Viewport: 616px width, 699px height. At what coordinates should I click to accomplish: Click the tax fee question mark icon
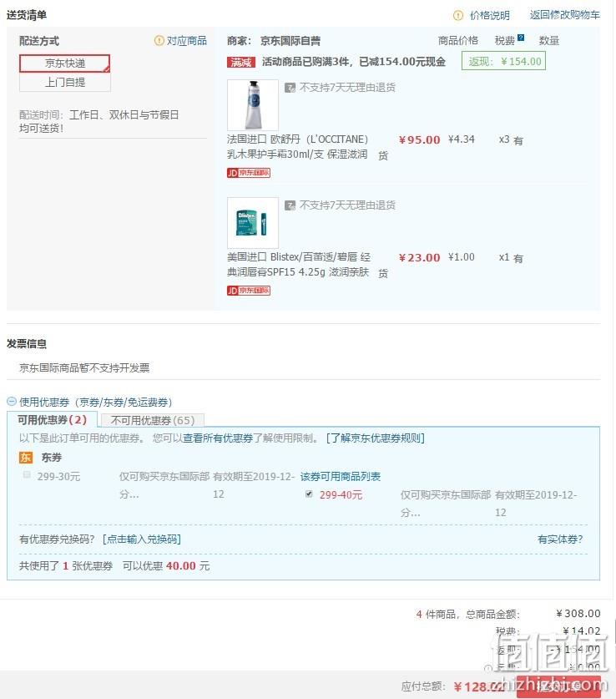(x=521, y=38)
